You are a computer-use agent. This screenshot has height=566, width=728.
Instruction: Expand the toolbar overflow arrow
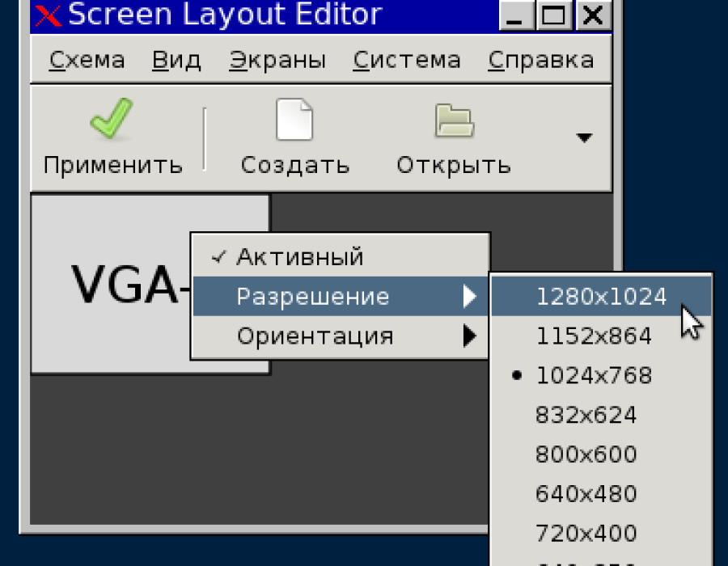584,137
